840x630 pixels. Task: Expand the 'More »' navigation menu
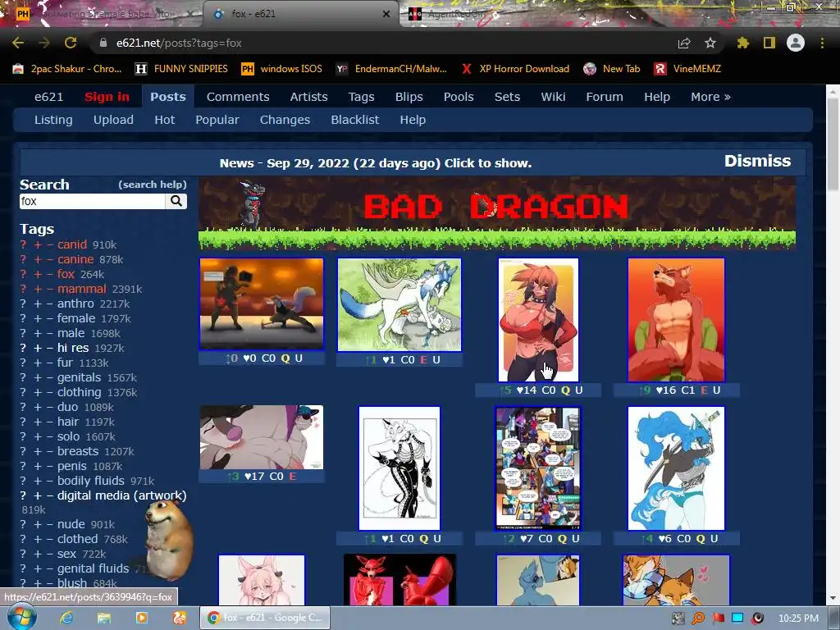tap(710, 97)
